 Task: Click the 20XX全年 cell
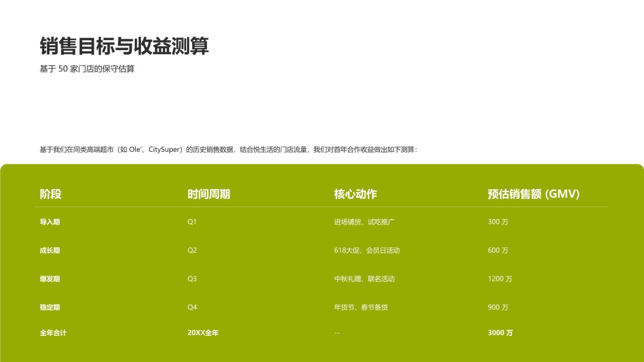tap(203, 333)
